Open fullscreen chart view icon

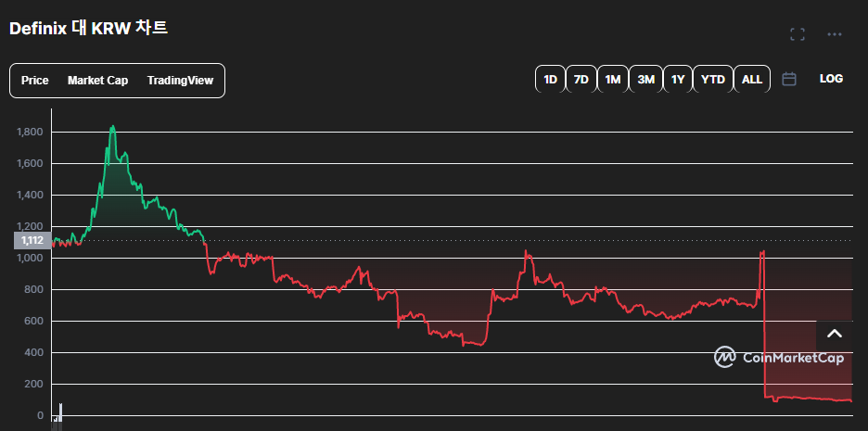click(798, 34)
